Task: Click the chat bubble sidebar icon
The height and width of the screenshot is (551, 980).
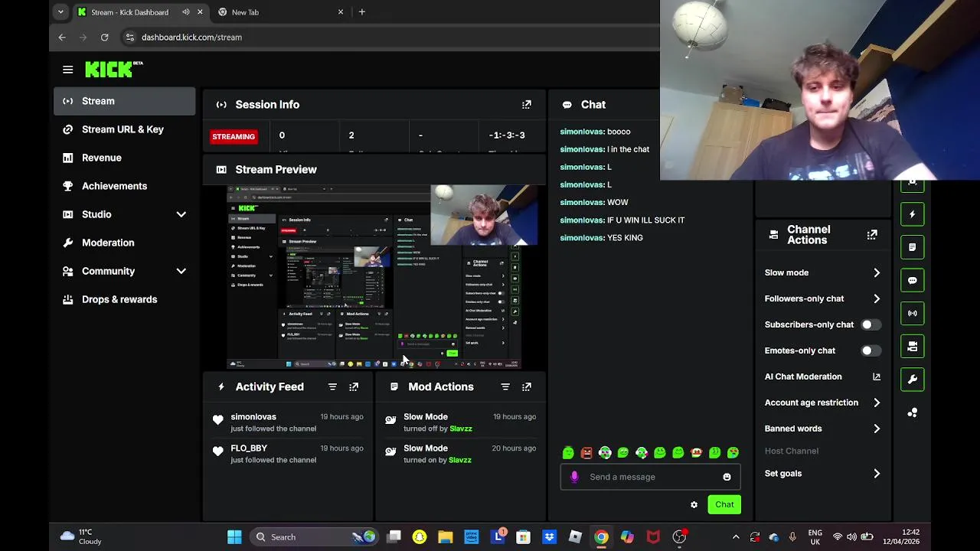Action: (x=913, y=281)
